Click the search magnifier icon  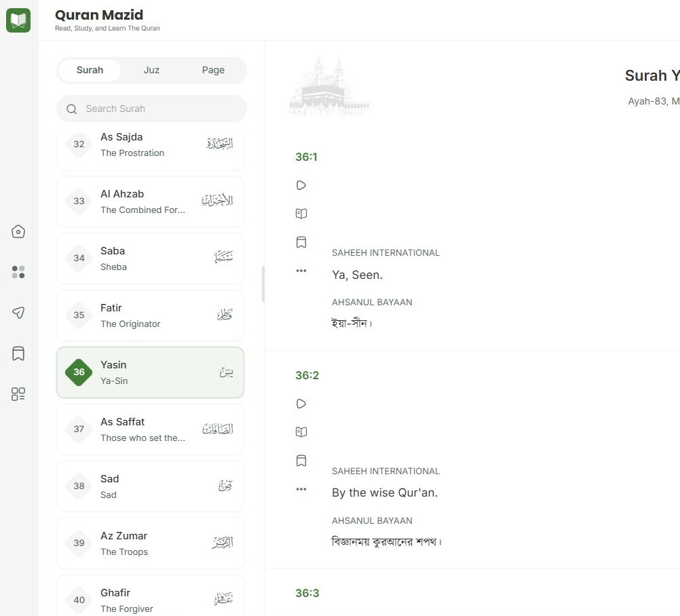coord(71,109)
